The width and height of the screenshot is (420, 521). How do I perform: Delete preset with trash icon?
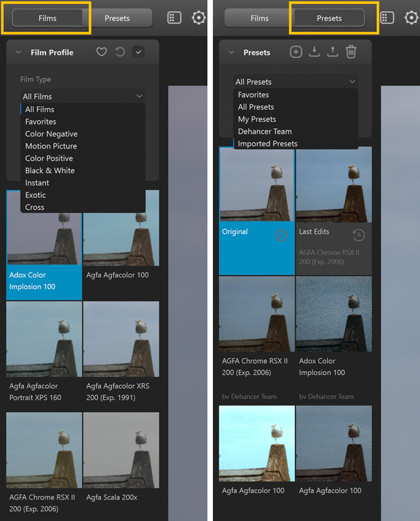(x=351, y=52)
